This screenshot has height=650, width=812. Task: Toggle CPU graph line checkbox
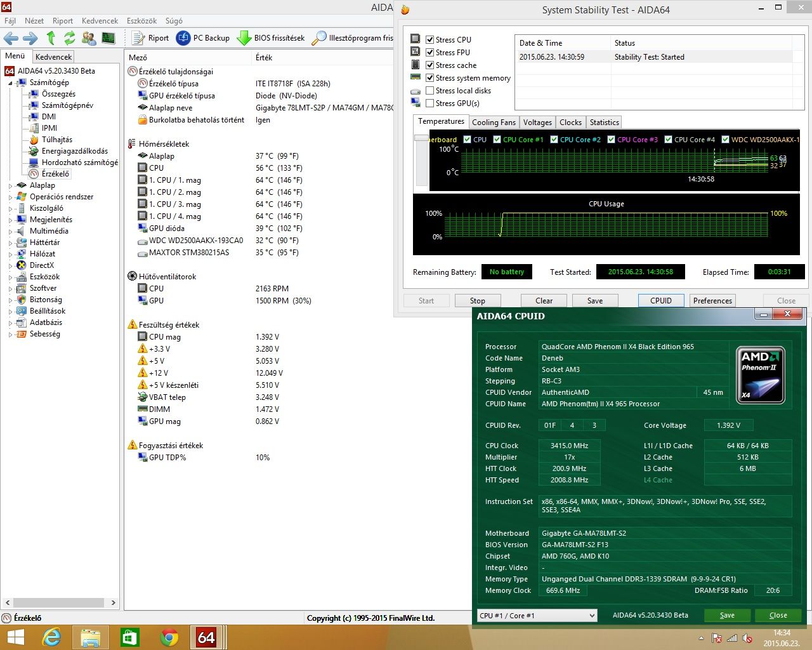[467, 140]
